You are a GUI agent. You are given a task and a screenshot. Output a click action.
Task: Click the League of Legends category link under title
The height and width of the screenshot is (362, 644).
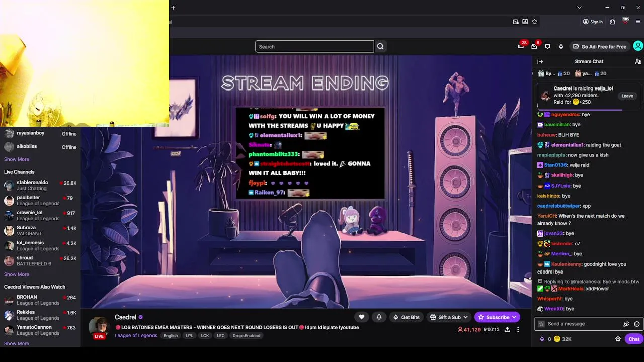click(136, 336)
